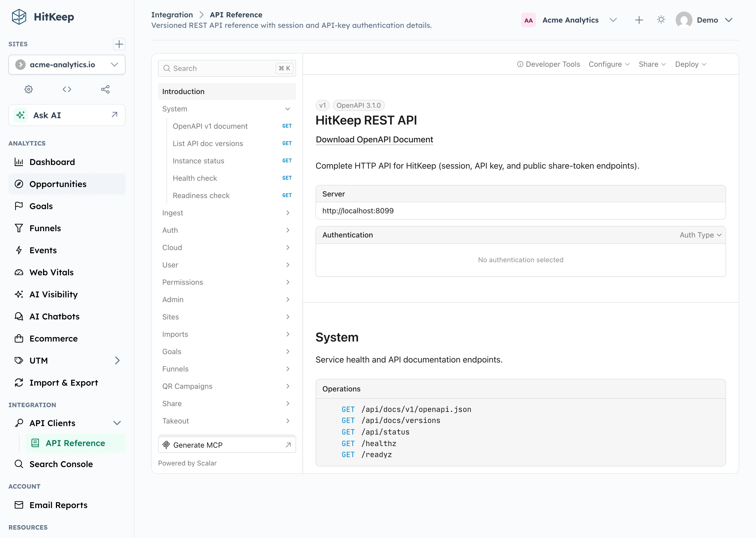Open the Share dropdown menu
Image resolution: width=756 pixels, height=538 pixels.
click(x=652, y=64)
